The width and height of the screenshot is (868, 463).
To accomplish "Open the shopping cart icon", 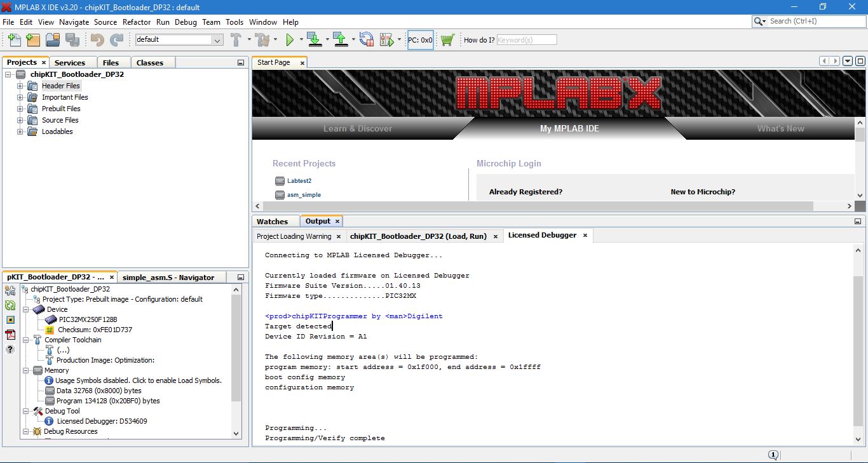I will point(447,40).
